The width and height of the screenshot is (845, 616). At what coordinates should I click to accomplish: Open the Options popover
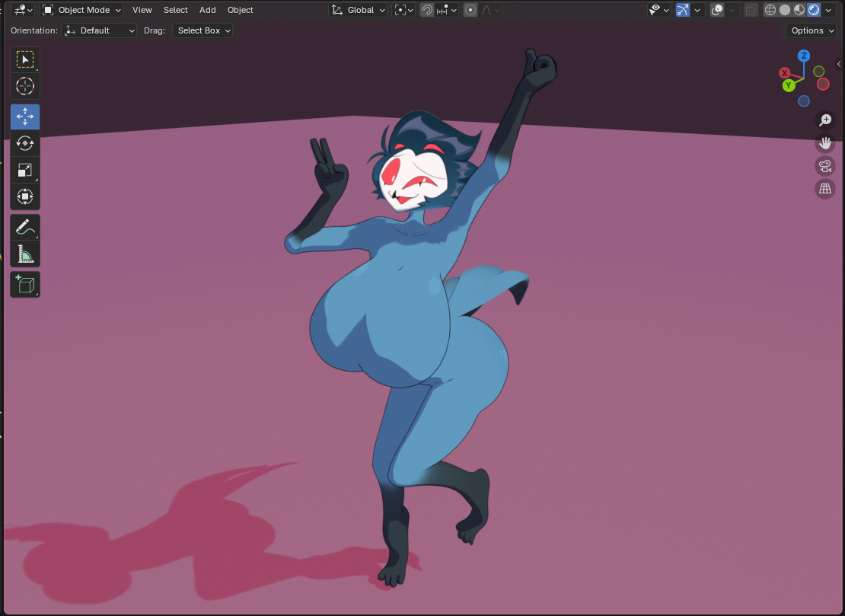(x=812, y=30)
